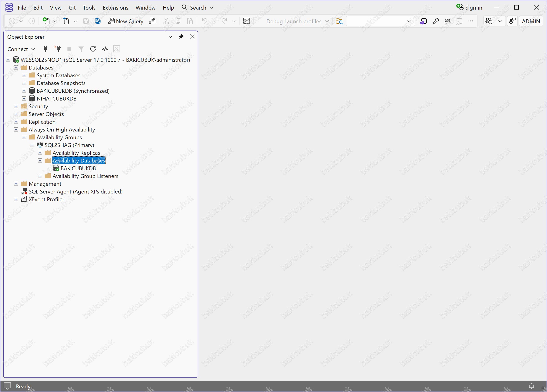This screenshot has height=392, width=547.
Task: Open the Properties wrench icon in toolbar
Action: click(x=436, y=21)
